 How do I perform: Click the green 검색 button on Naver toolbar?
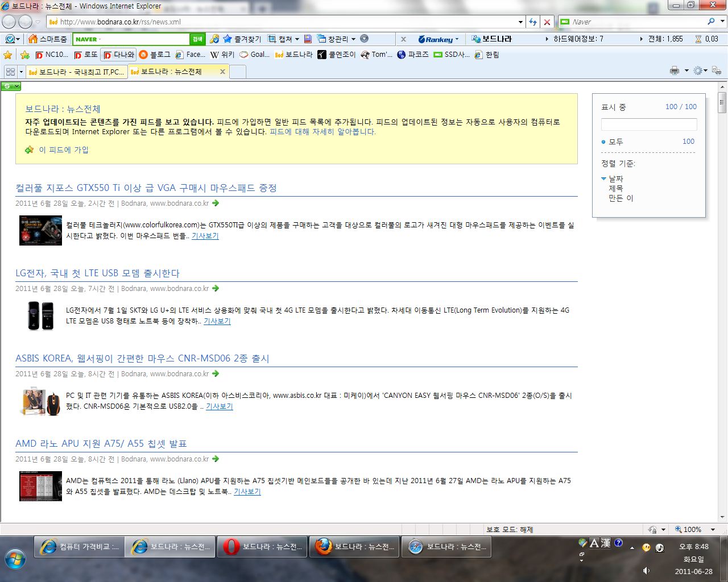pyautogui.click(x=197, y=39)
